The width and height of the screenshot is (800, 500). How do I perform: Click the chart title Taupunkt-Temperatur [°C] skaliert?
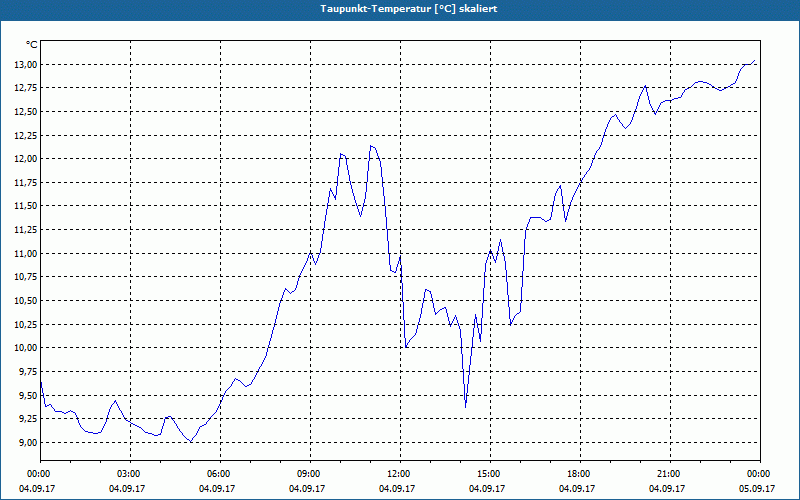click(x=409, y=9)
